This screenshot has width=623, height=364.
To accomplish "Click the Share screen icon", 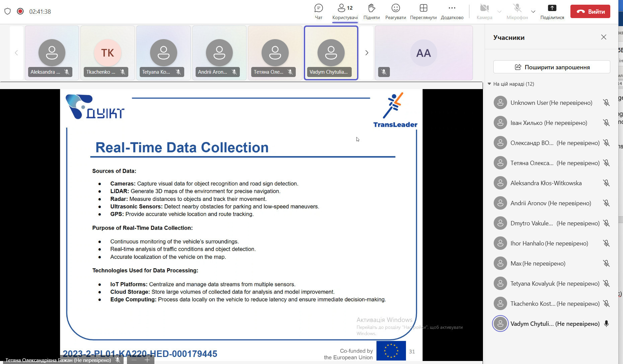I will click(552, 11).
